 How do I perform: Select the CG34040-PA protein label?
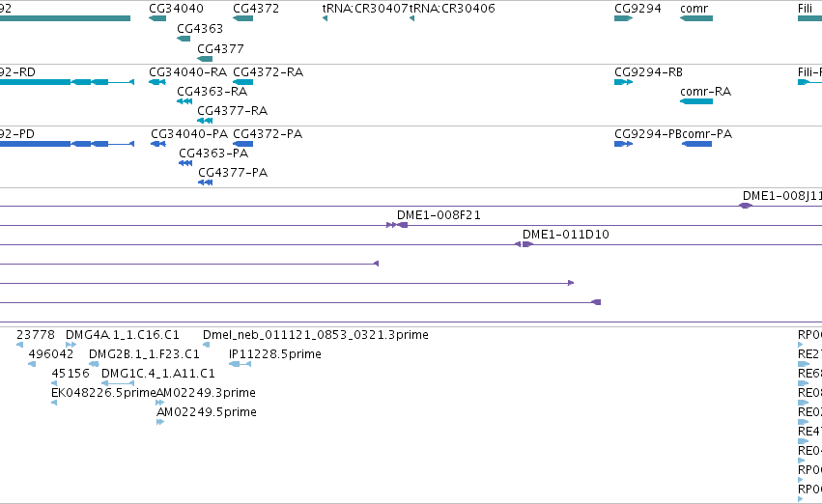coord(189,133)
